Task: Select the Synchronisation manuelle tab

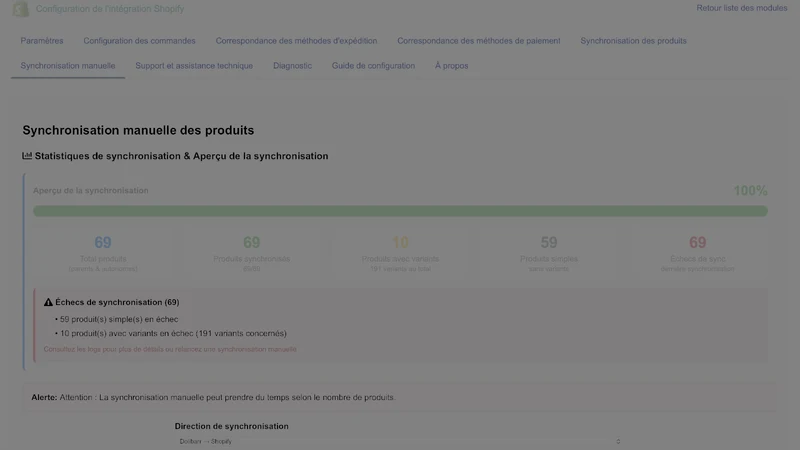Action: tap(68, 66)
